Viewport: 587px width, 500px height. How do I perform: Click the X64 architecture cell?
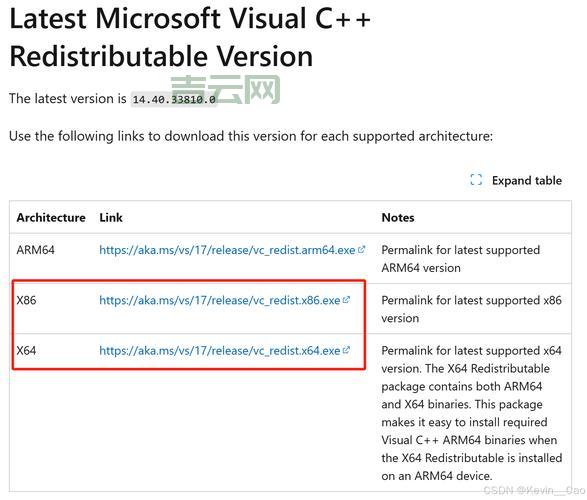tap(26, 351)
